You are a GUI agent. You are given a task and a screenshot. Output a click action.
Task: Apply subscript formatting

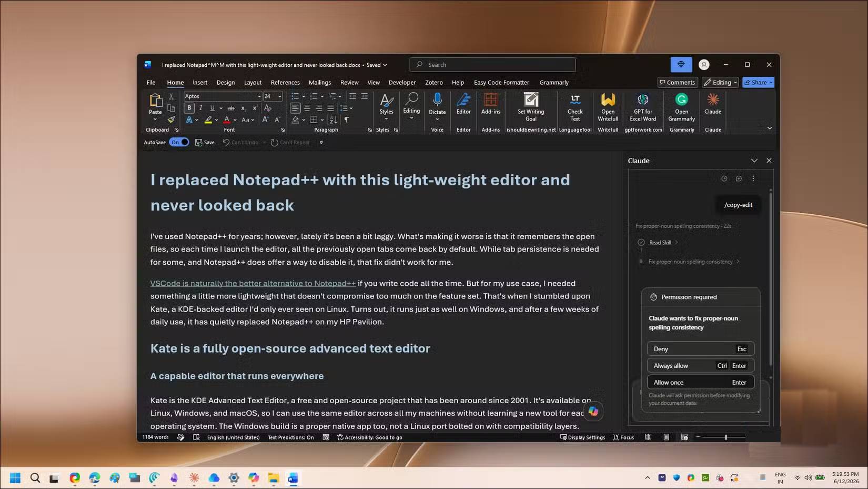pyautogui.click(x=243, y=108)
